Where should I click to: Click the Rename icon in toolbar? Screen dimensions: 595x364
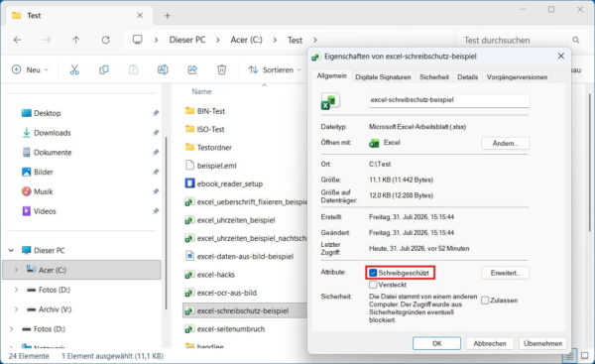[163, 69]
